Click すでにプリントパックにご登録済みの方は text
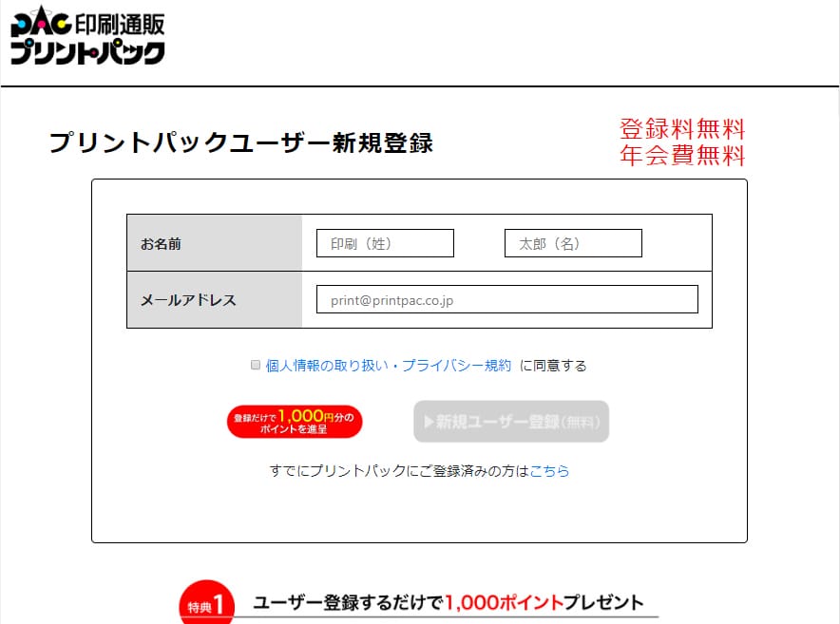 click(399, 471)
